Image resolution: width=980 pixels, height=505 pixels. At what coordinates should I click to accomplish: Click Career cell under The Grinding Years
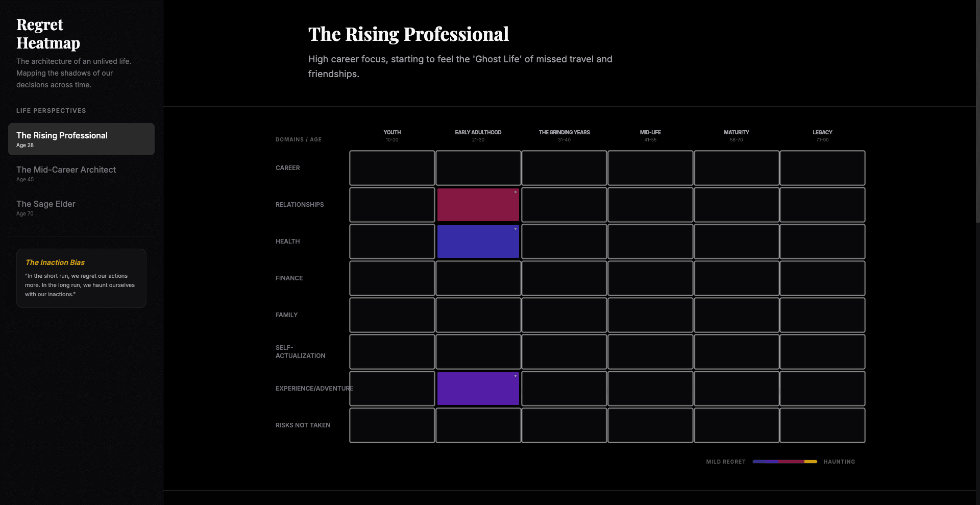[x=564, y=168]
